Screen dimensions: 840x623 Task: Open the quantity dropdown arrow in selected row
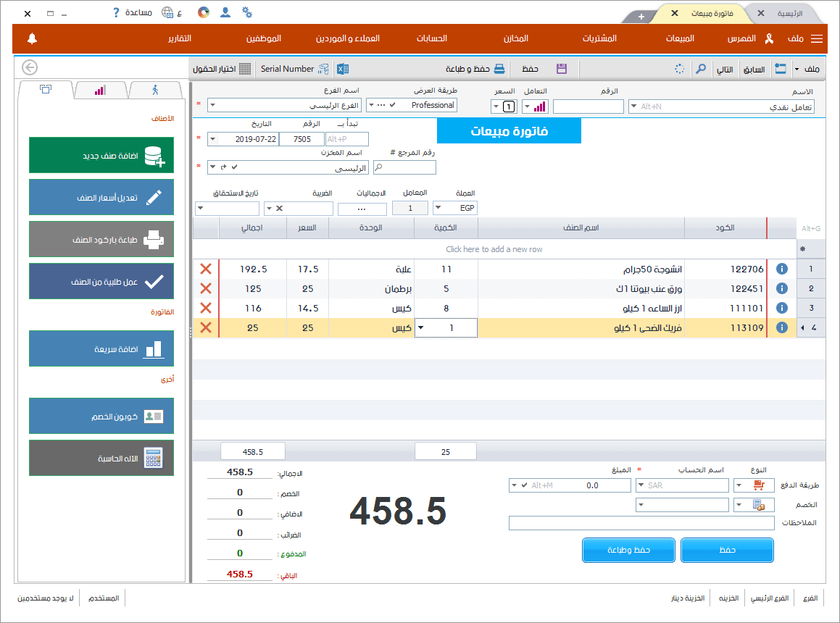point(421,327)
